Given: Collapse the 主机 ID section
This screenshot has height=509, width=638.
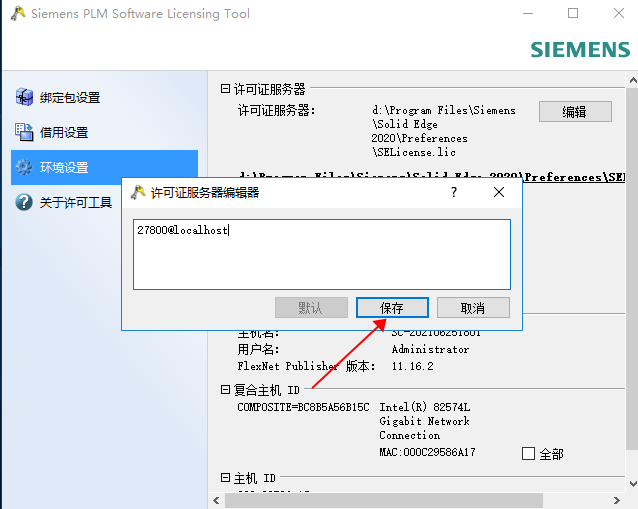Looking at the screenshot, I should coord(225,479).
